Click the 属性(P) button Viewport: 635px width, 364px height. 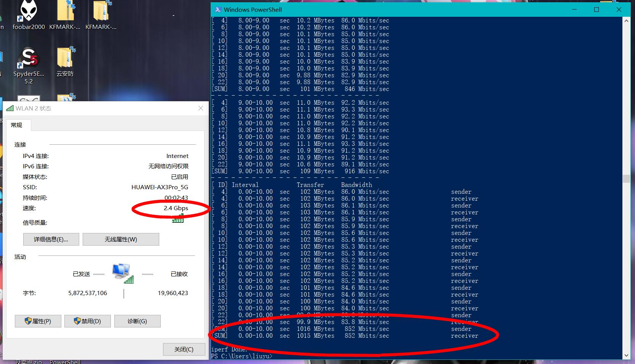(x=38, y=321)
